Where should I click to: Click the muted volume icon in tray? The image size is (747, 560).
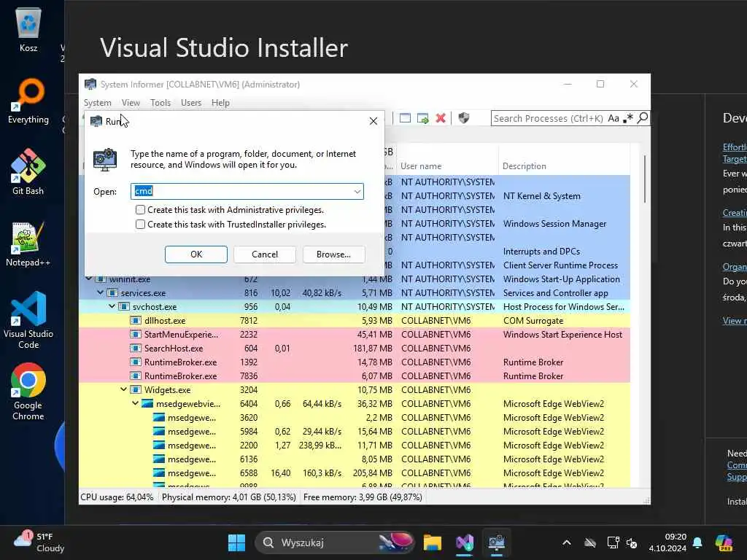click(x=632, y=542)
